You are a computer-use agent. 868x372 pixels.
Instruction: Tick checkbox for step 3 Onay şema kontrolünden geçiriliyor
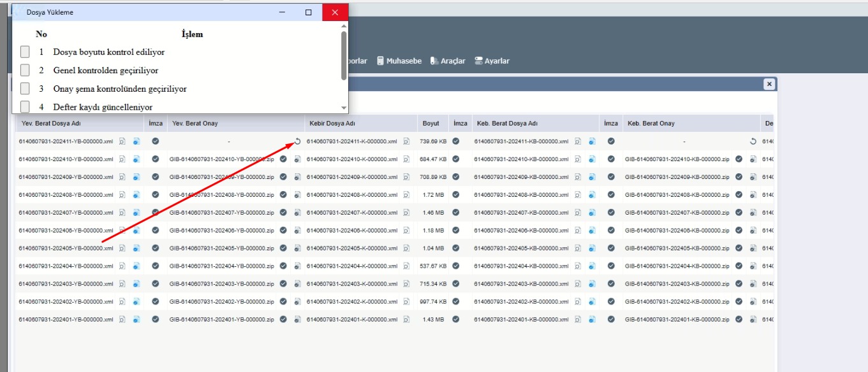click(x=25, y=89)
